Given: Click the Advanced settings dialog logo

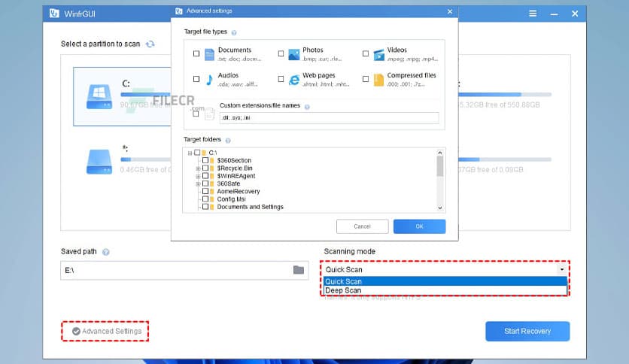Looking at the screenshot, I should coord(179,11).
